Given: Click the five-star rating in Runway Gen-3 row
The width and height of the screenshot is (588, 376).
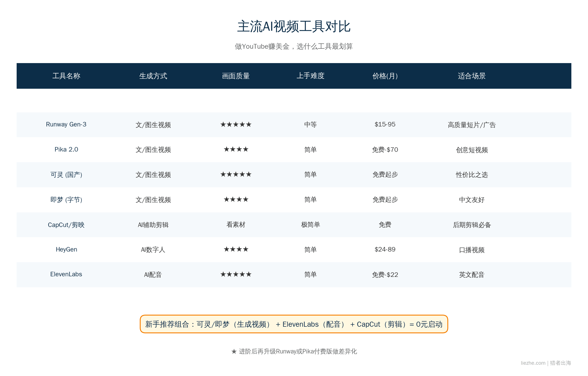Looking at the screenshot, I should click(x=236, y=124).
